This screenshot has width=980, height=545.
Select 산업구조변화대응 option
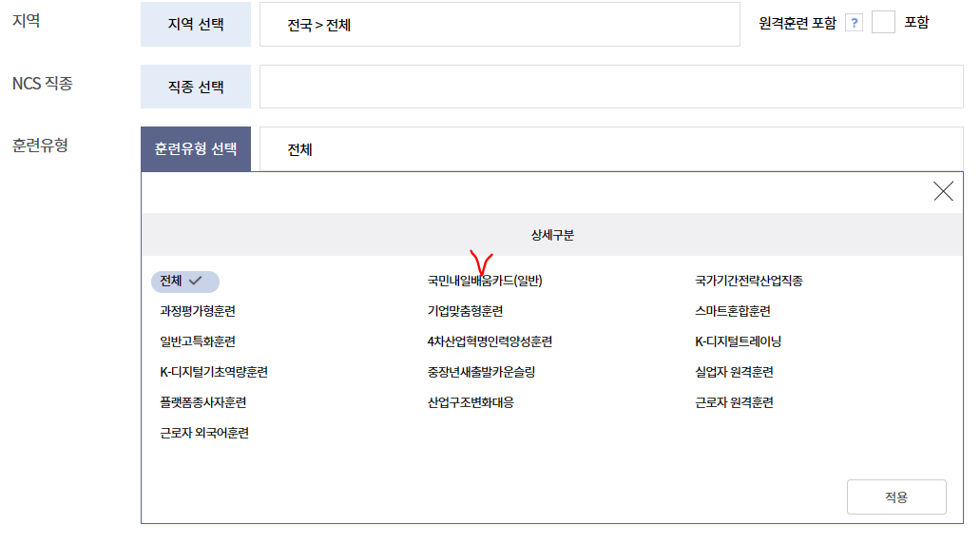471,402
